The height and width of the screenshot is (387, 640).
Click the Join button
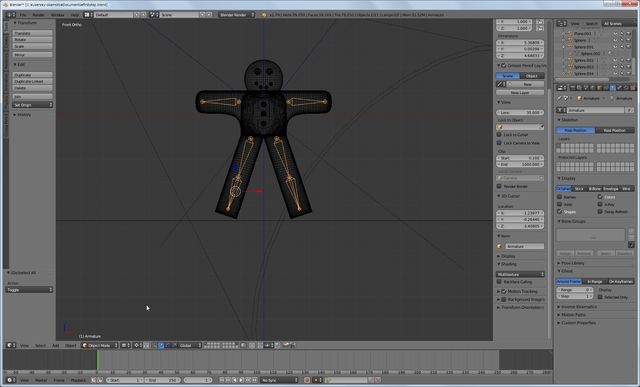[x=33, y=96]
